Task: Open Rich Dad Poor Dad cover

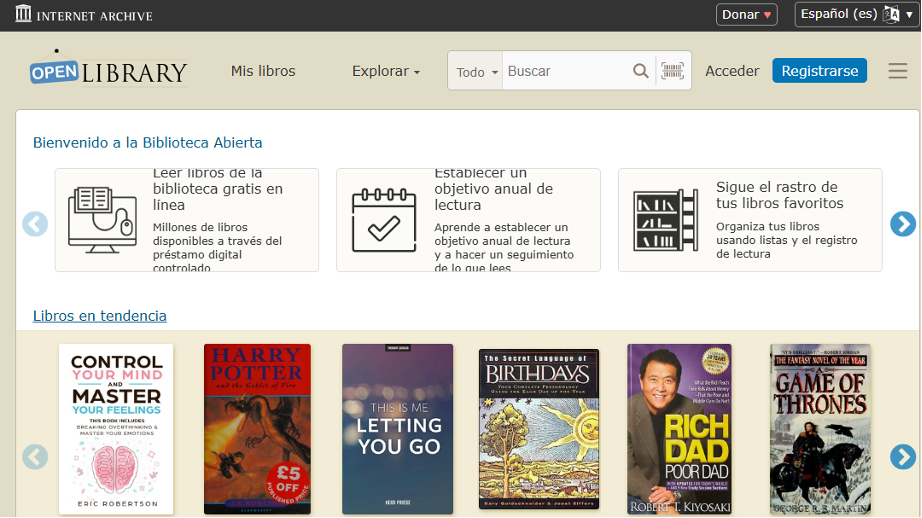Action: (x=679, y=429)
